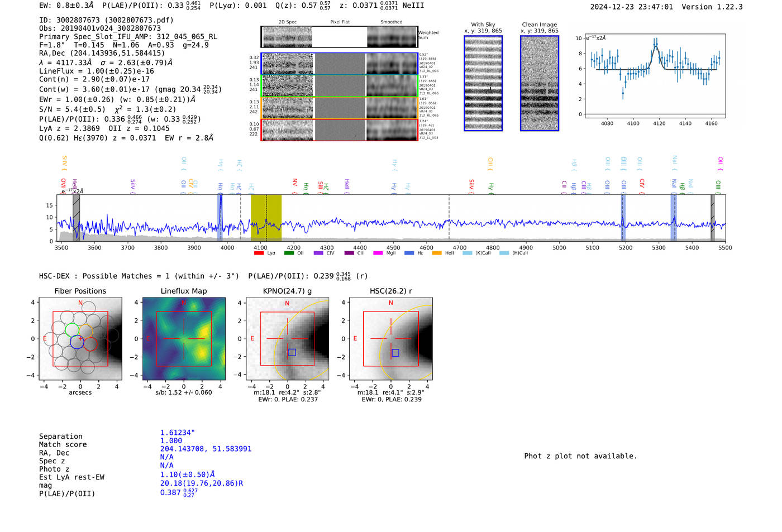This screenshot has width=782, height=532.
Task: Select the CIV legend color swatch
Action: 318,253
